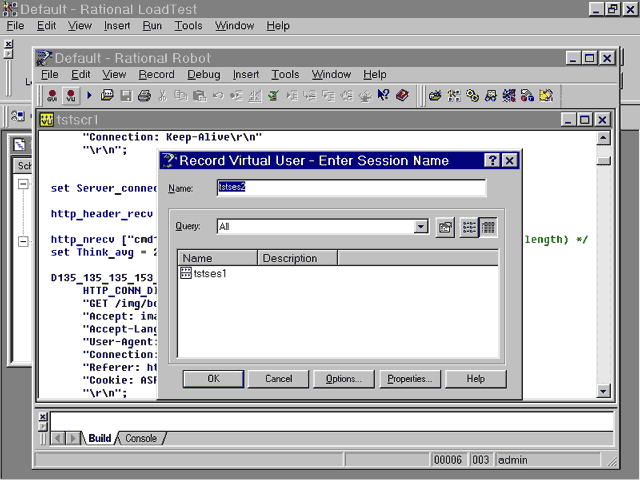Open the Record menu in Rational Robot
This screenshot has width=640, height=480.
coord(156,74)
